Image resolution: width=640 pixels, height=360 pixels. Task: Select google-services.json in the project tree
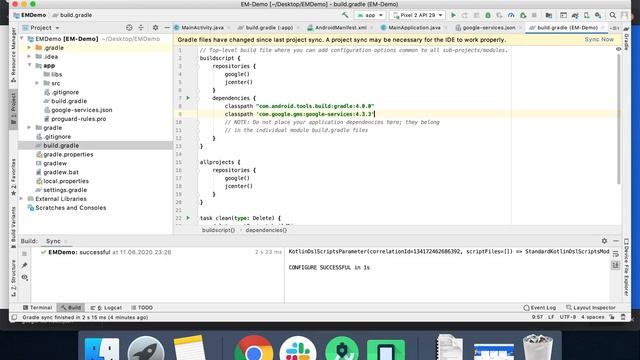tap(82, 110)
